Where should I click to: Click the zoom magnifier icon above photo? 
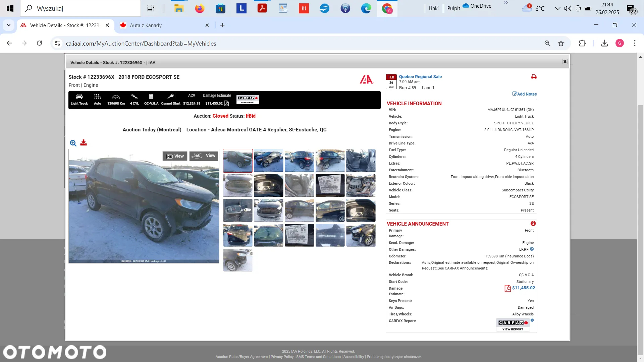pos(73,143)
